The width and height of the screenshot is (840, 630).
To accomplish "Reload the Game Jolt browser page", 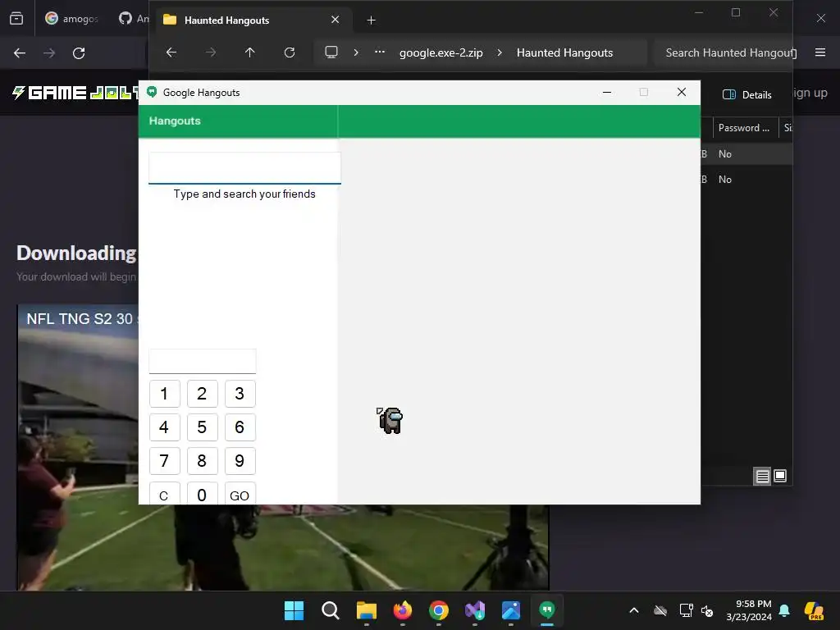I will click(79, 53).
